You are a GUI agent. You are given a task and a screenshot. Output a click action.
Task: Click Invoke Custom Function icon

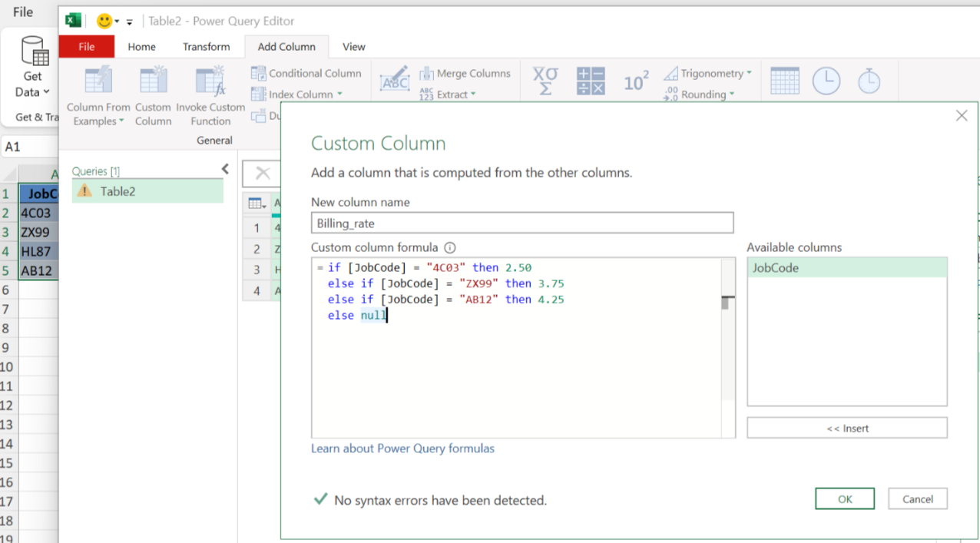pyautogui.click(x=210, y=96)
